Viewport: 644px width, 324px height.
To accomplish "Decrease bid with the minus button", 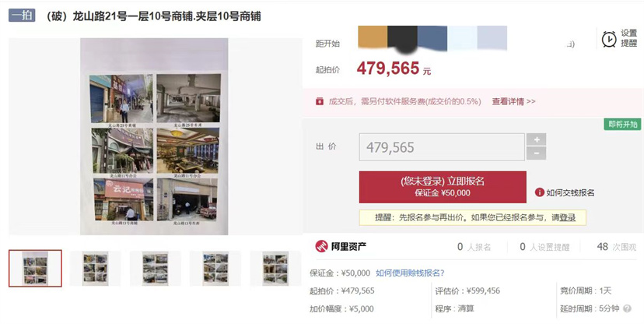I will point(537,153).
